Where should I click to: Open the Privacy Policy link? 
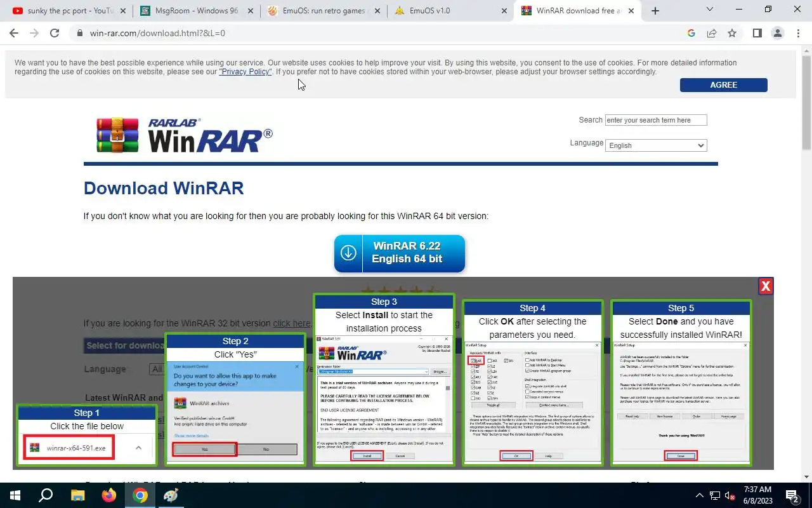click(x=246, y=72)
